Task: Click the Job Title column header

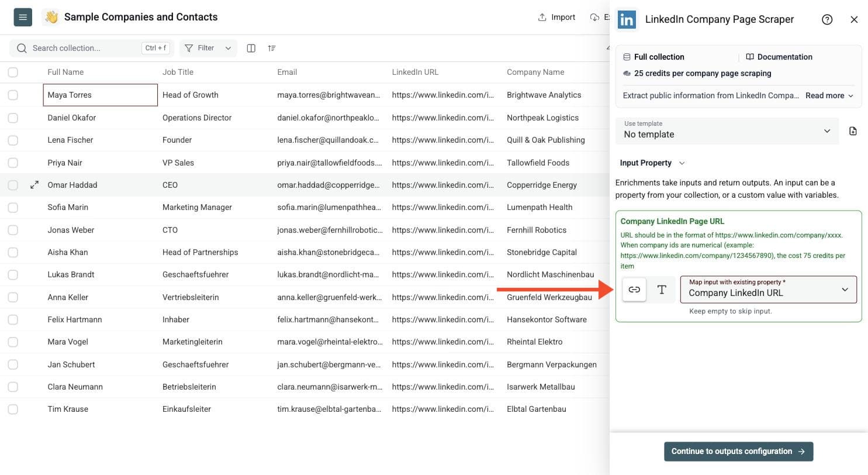Action: click(x=178, y=72)
